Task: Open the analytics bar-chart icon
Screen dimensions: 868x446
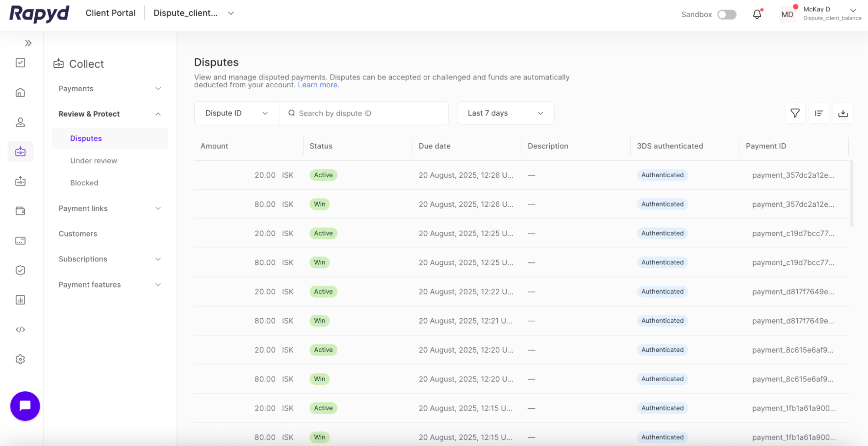Action: pyautogui.click(x=20, y=300)
